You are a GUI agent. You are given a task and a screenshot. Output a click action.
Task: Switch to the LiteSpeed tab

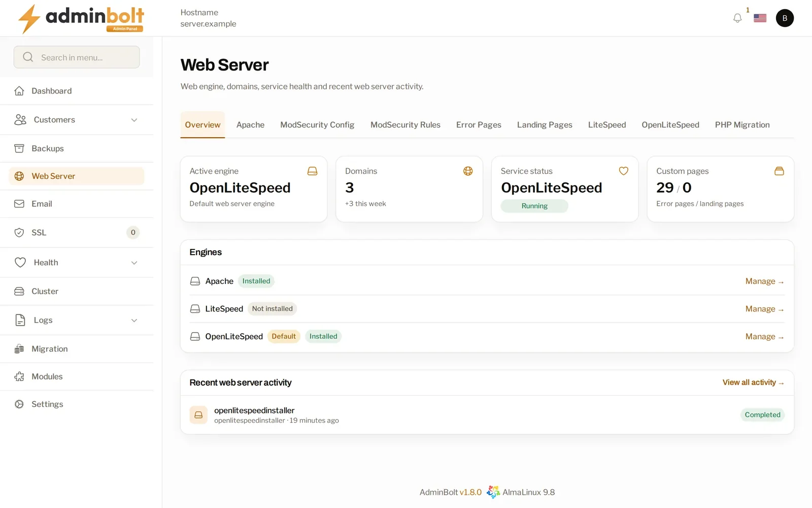click(x=607, y=125)
